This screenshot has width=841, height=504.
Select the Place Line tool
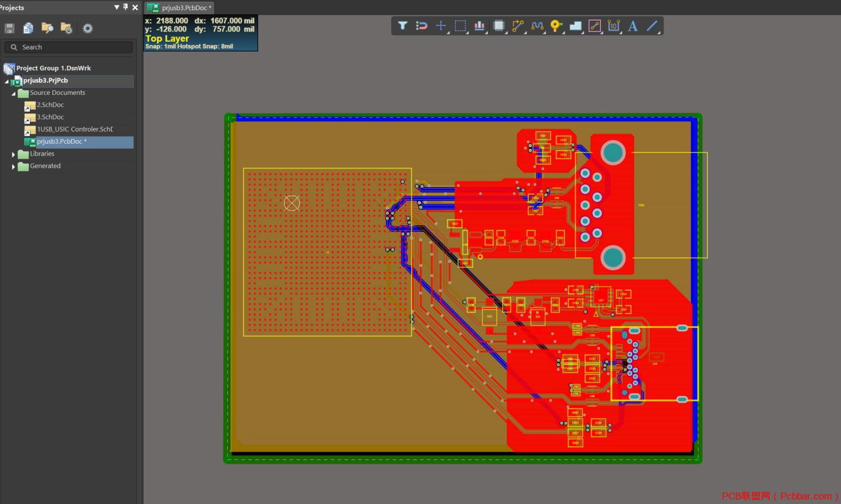[x=652, y=26]
